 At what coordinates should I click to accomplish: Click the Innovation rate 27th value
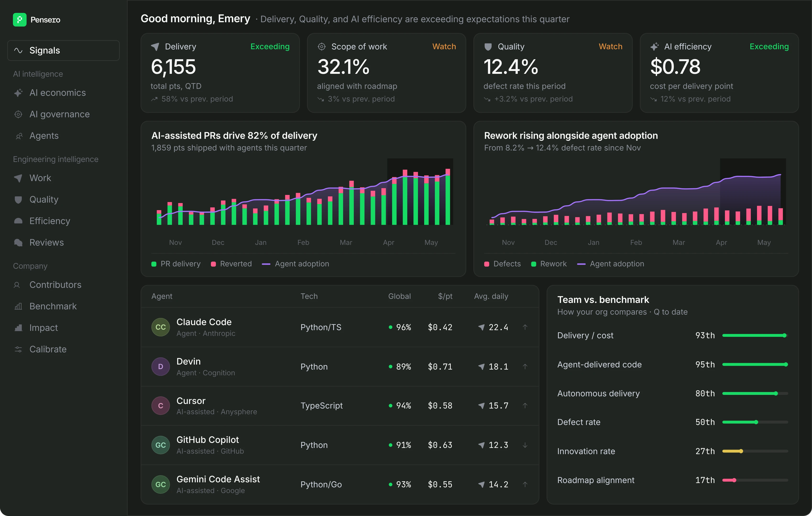click(x=705, y=451)
